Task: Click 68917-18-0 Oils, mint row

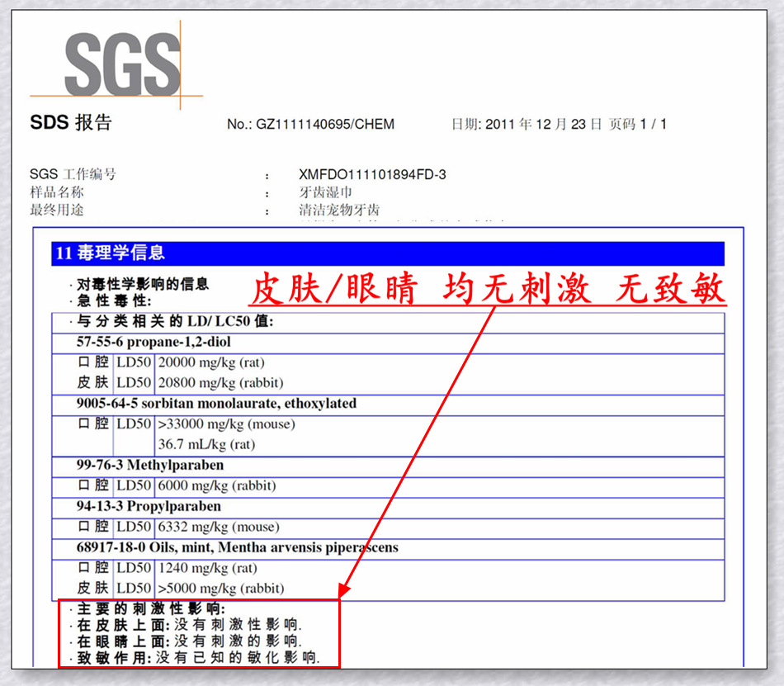Action: coord(388,547)
